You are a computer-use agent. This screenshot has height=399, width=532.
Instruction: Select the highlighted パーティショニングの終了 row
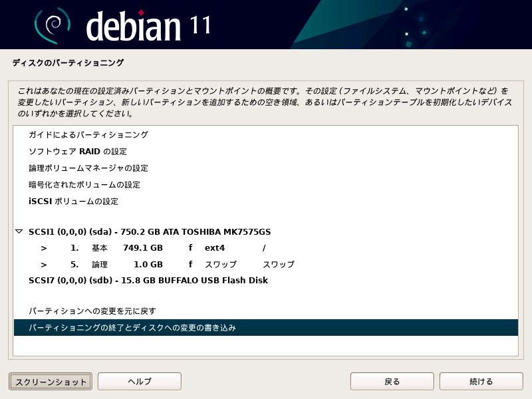pyautogui.click(x=266, y=327)
